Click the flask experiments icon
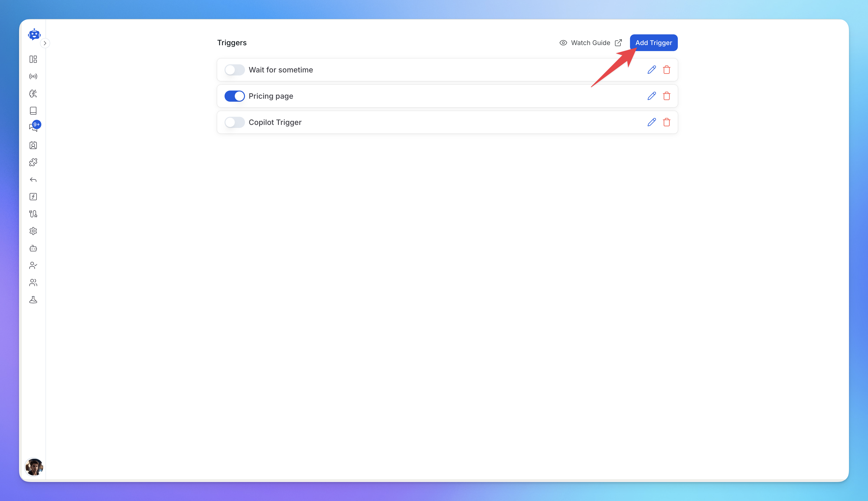 33,300
